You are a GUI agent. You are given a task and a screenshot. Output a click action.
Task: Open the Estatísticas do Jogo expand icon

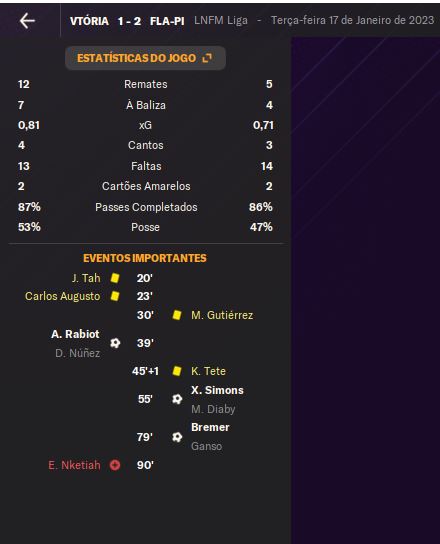[207, 58]
